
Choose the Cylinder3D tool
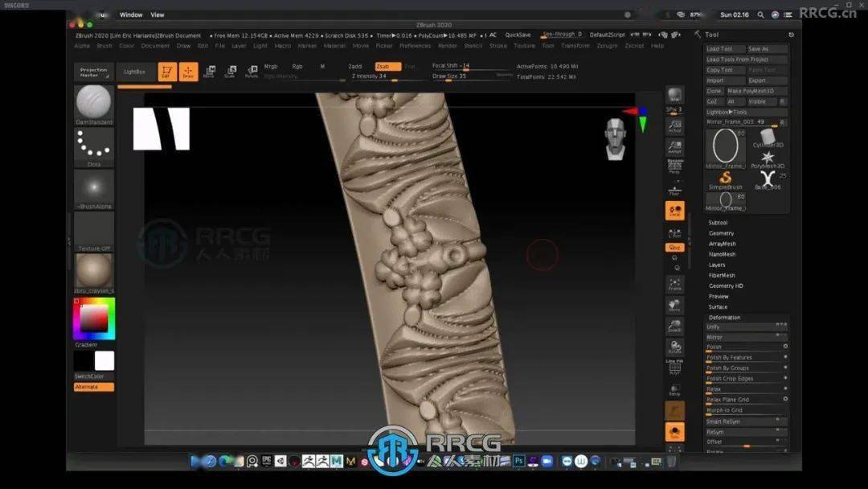768,137
